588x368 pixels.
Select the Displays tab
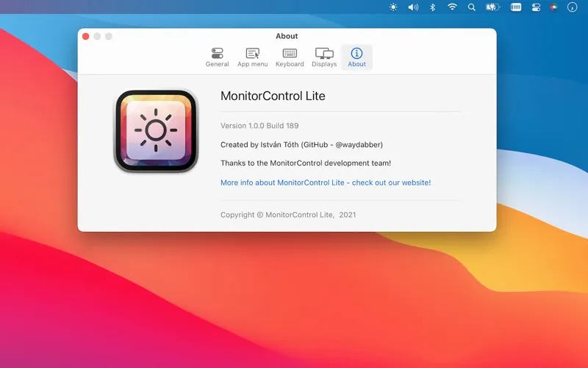324,57
